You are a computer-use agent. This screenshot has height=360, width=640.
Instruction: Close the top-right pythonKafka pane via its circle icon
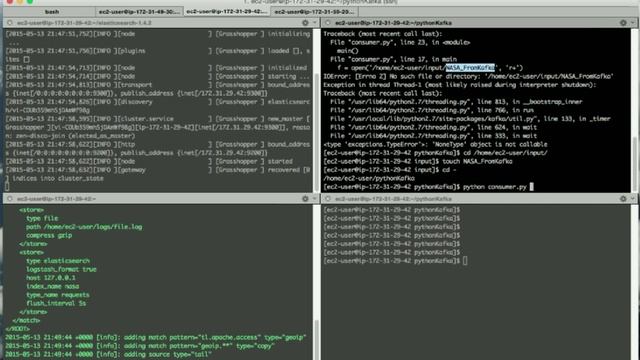click(x=328, y=23)
